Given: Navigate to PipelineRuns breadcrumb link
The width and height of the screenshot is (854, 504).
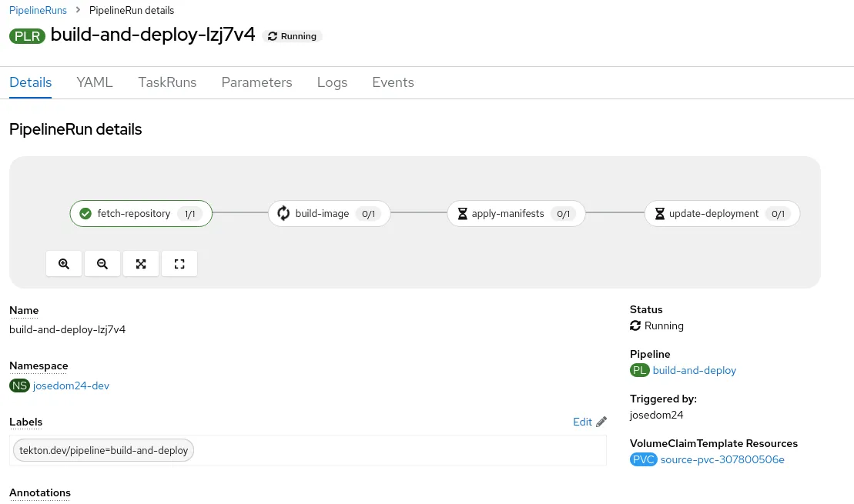Looking at the screenshot, I should pos(38,11).
